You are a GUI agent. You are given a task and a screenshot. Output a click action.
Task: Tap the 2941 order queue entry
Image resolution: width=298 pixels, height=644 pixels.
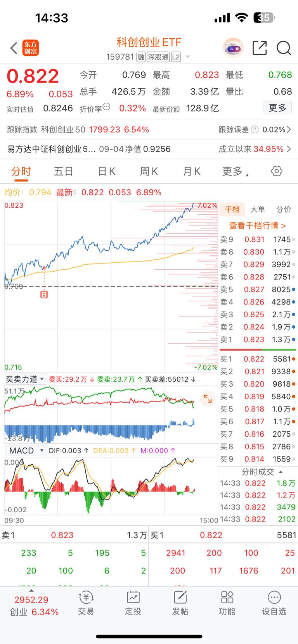[x=176, y=553]
